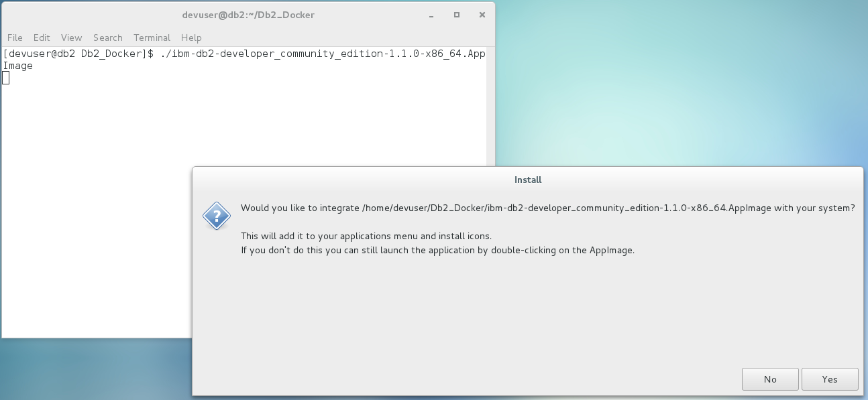This screenshot has height=400, width=868.
Task: Click the terminal command line with the AppImage path
Action: pyautogui.click(x=244, y=60)
